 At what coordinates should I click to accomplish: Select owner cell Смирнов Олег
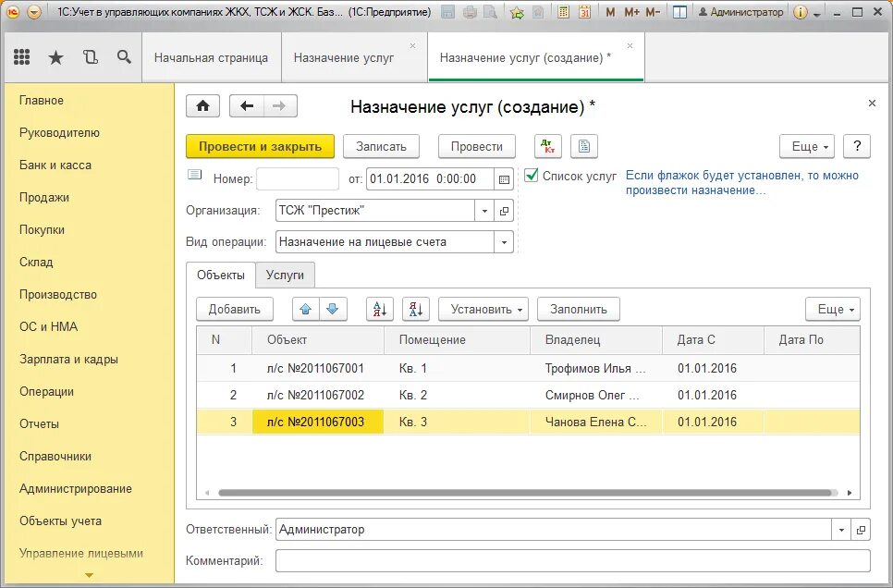point(595,395)
